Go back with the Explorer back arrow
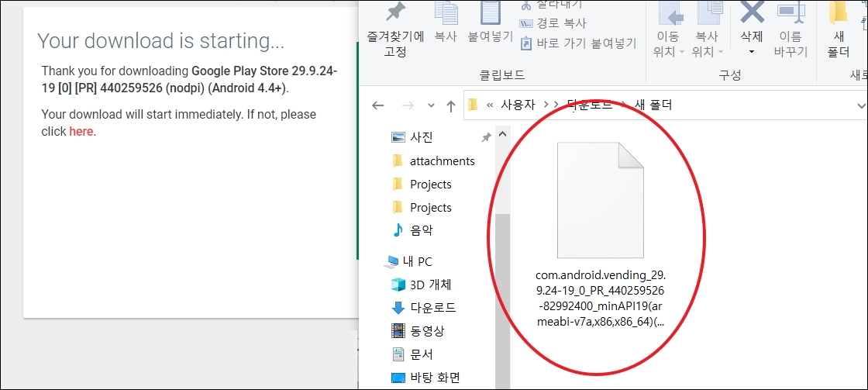Image resolution: width=868 pixels, height=390 pixels. [x=378, y=105]
